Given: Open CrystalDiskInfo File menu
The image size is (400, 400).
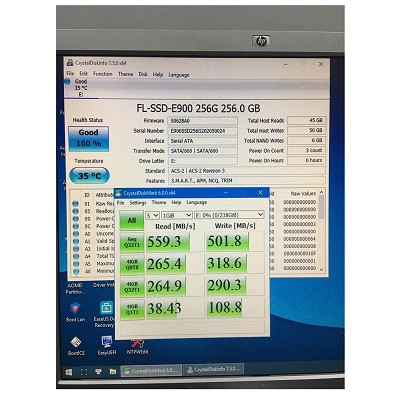Looking at the screenshot, I should pyautogui.click(x=70, y=74).
